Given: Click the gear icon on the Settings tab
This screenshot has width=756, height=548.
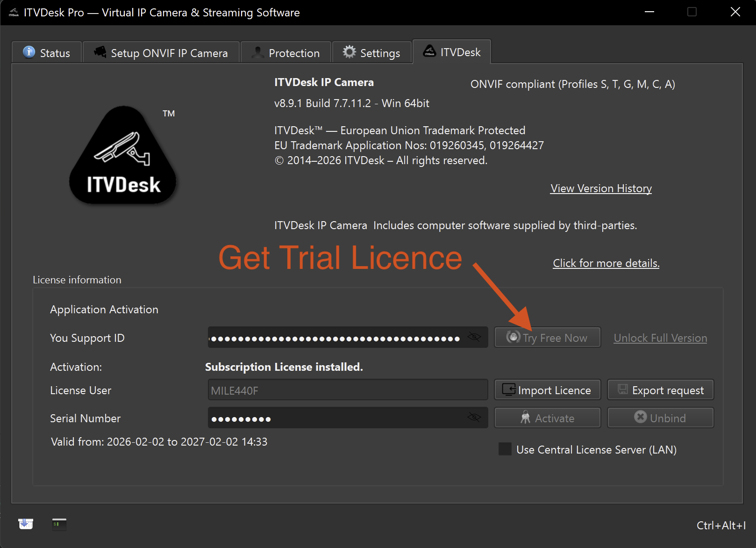Looking at the screenshot, I should 349,52.
